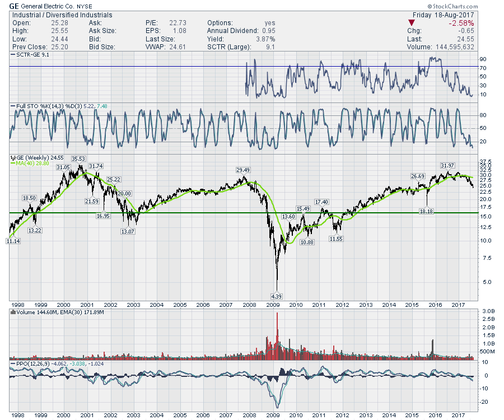504x420 pixels.
Task: Click the Prev Close value 25.20
Action: coord(59,47)
